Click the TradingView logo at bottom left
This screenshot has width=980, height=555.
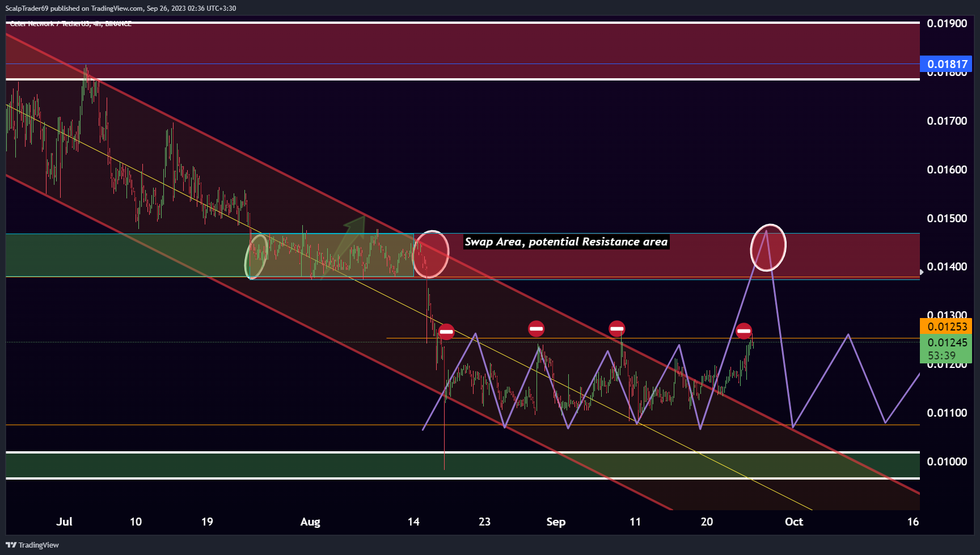tap(32, 545)
